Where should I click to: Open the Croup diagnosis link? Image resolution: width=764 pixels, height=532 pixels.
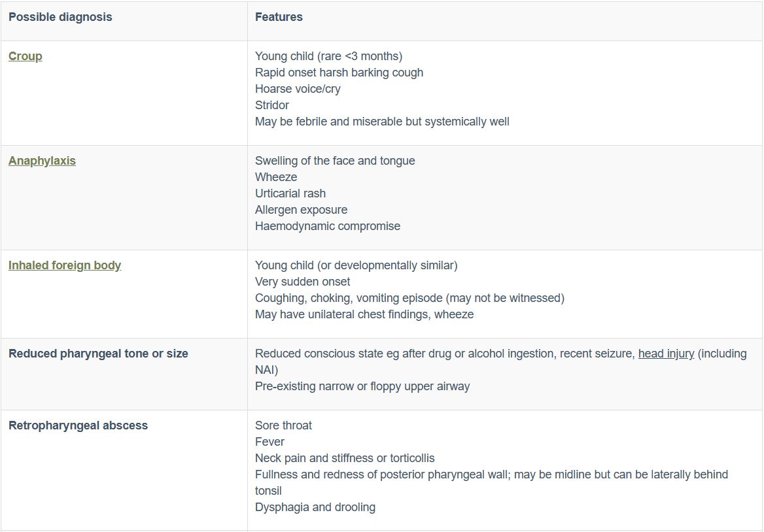click(x=26, y=56)
